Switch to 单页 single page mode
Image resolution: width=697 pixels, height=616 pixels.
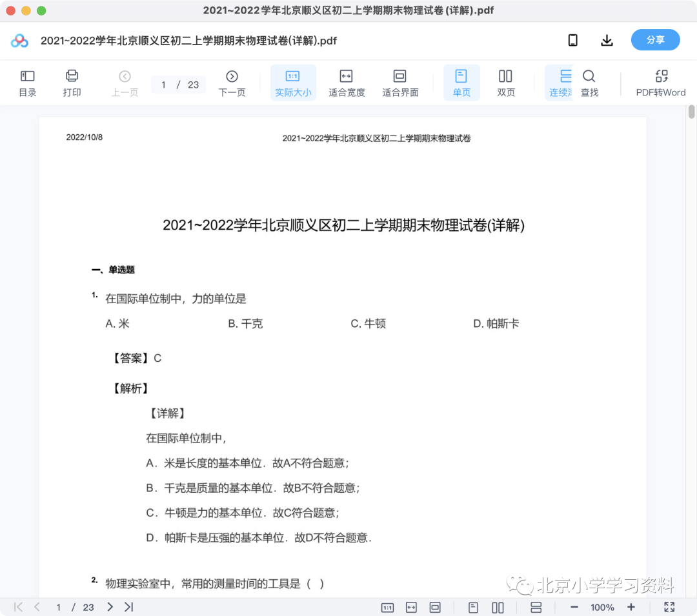coord(461,83)
